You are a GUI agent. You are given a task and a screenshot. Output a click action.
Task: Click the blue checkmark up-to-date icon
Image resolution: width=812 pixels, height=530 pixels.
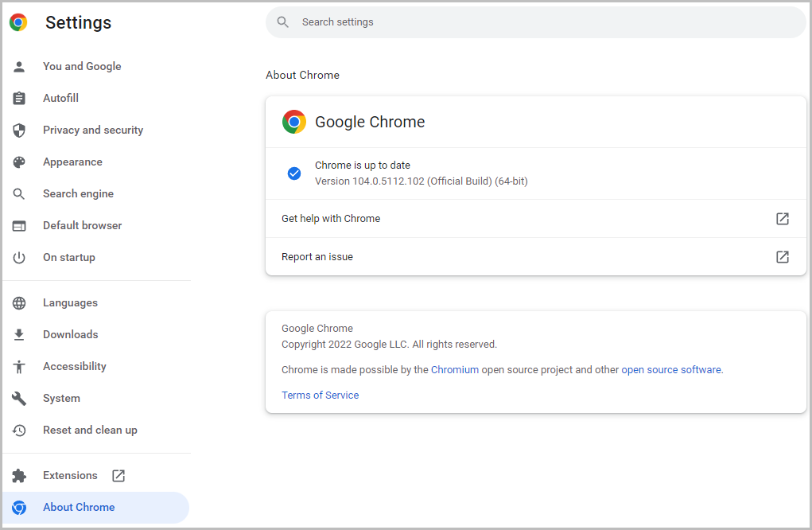point(294,173)
